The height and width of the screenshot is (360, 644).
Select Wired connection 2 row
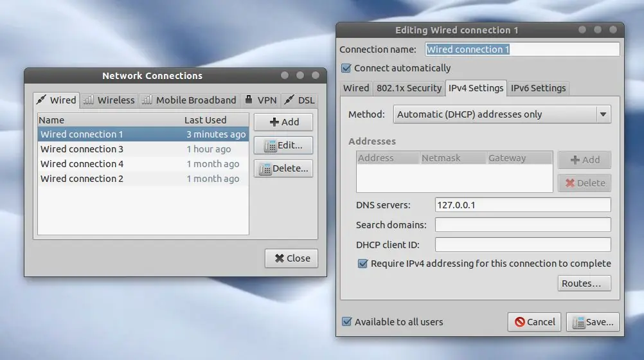pyautogui.click(x=143, y=178)
